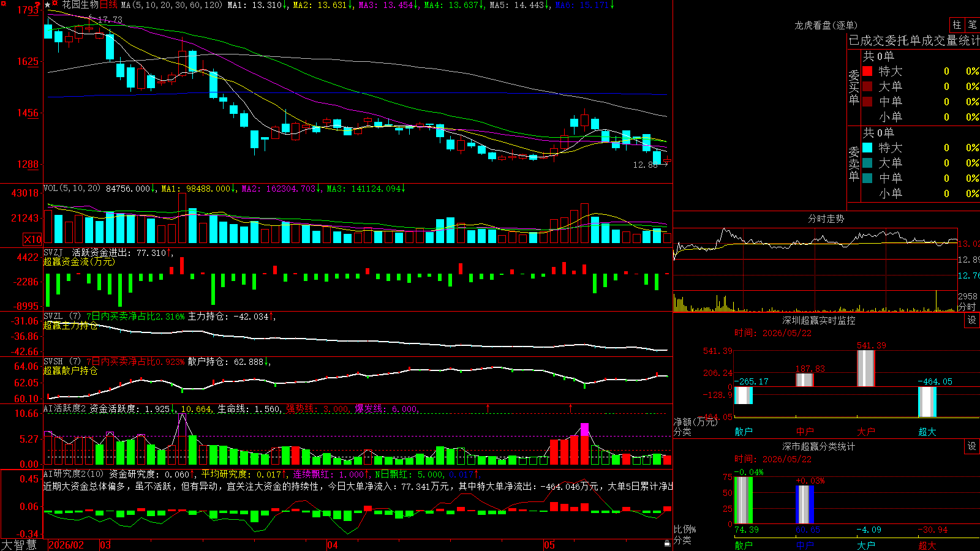
Task: Click the 04 month marker on time axis
Action: (332, 545)
